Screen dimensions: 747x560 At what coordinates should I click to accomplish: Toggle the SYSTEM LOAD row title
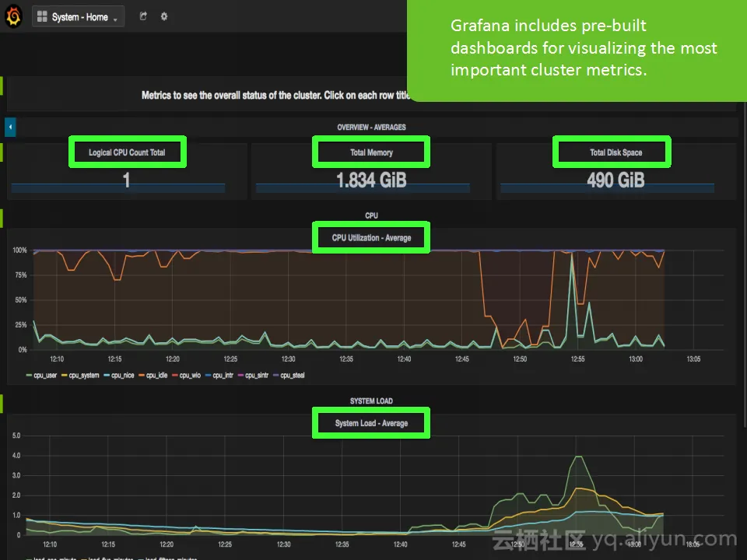pyautogui.click(x=371, y=401)
